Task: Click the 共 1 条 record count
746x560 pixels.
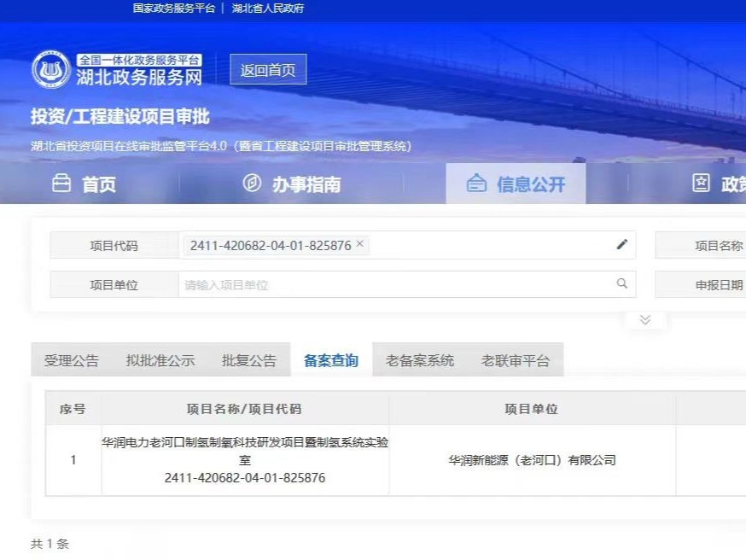Action: (50, 543)
